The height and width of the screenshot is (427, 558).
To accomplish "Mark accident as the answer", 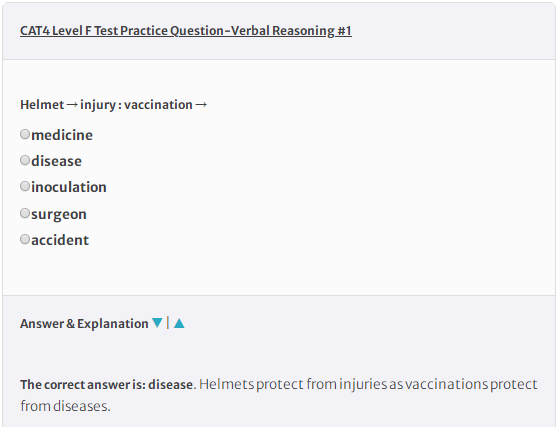I will point(25,239).
